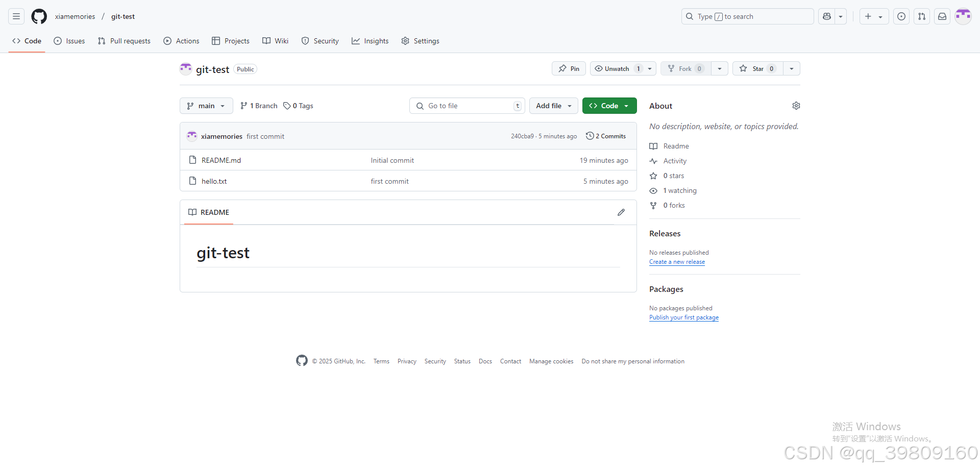The height and width of the screenshot is (469, 980).
Task: Open the Actions tab
Action: coord(181,41)
